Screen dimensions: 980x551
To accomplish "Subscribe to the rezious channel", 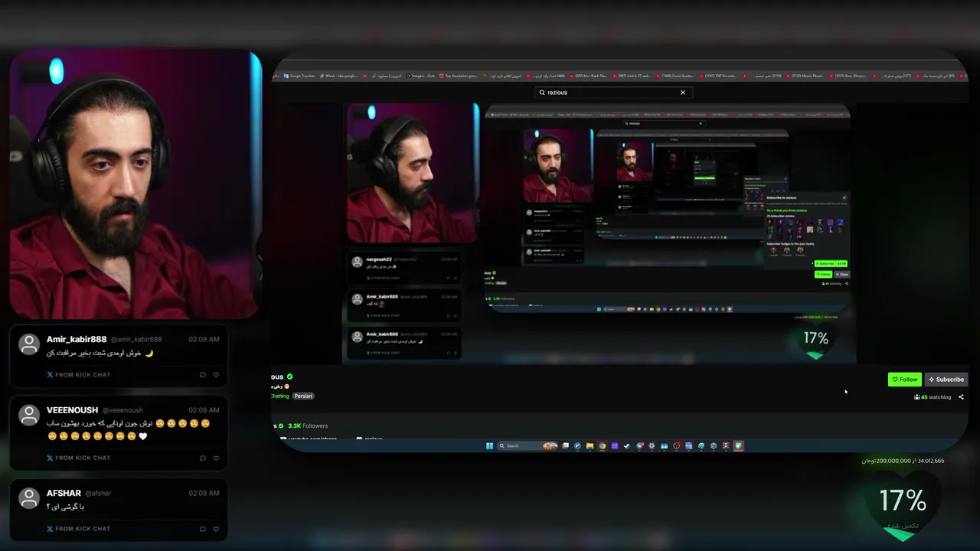I will (x=946, y=380).
